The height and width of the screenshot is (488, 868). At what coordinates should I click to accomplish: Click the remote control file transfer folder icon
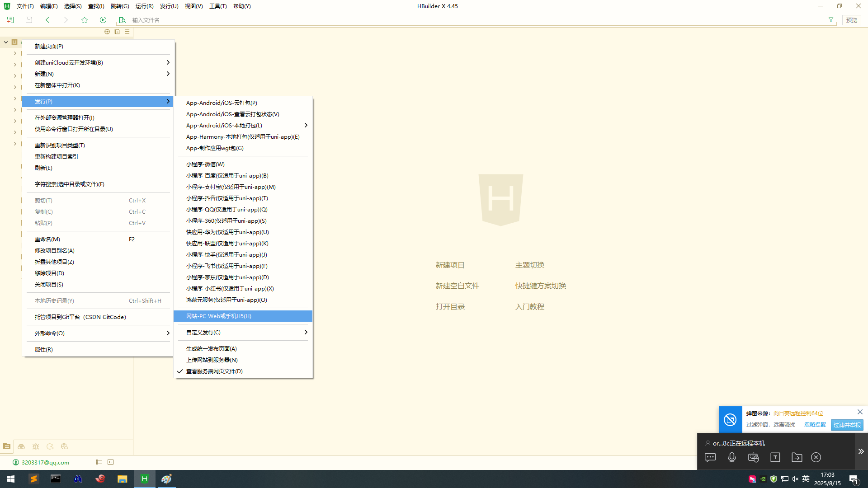797,457
